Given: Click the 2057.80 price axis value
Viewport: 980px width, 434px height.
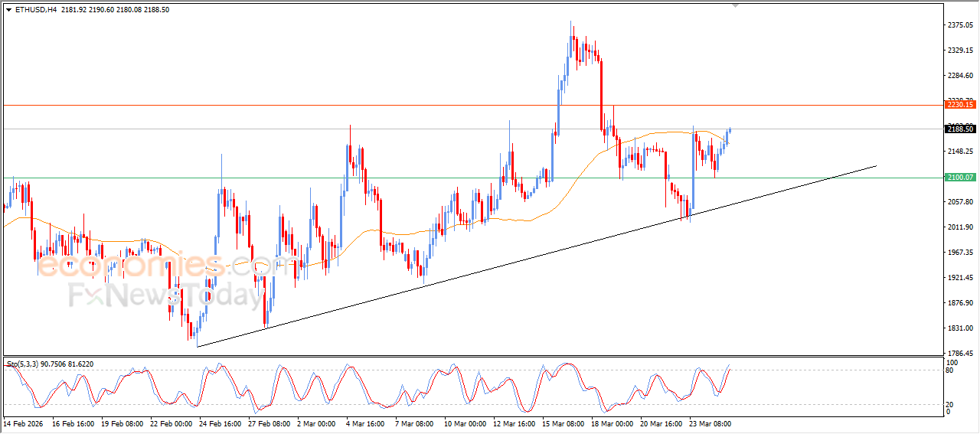Looking at the screenshot, I should 960,202.
